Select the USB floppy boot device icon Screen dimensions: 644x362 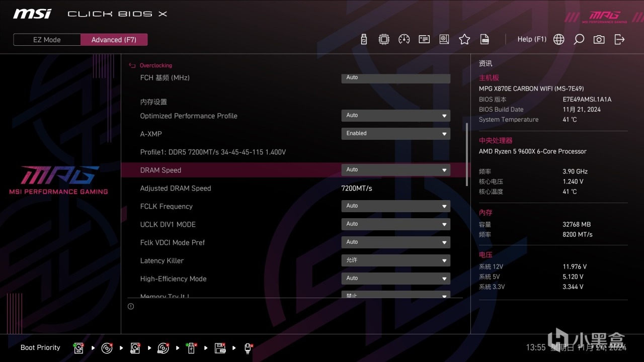coord(220,348)
